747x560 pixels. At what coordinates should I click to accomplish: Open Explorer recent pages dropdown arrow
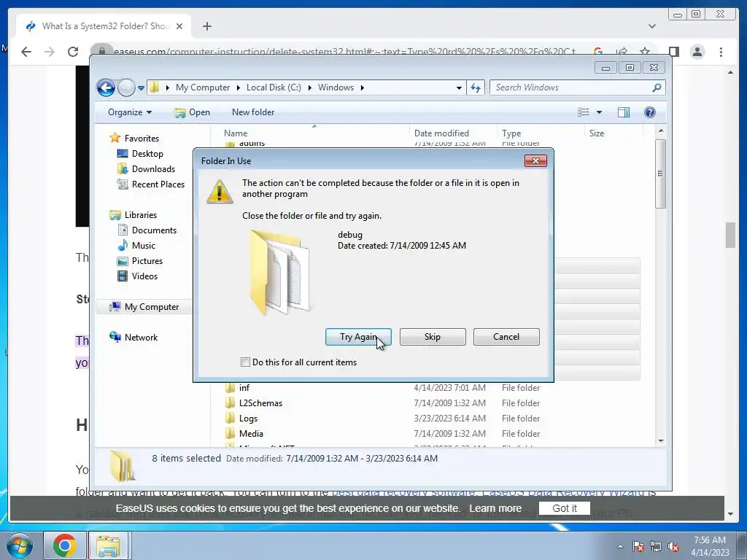point(141,88)
